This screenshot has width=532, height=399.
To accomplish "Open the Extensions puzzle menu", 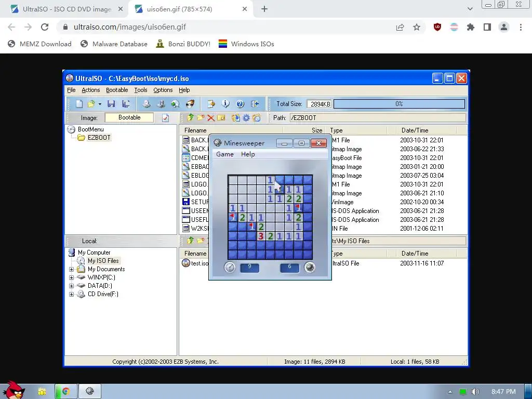I will (471, 27).
